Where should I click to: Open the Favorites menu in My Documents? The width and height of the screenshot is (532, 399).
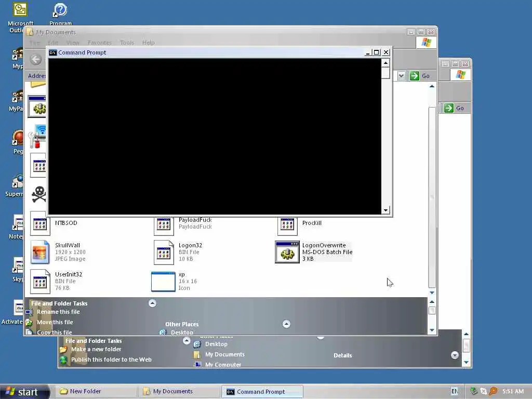coord(99,43)
